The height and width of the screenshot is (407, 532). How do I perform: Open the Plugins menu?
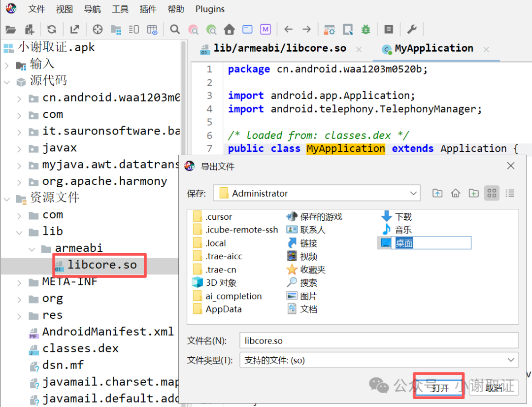210,9
